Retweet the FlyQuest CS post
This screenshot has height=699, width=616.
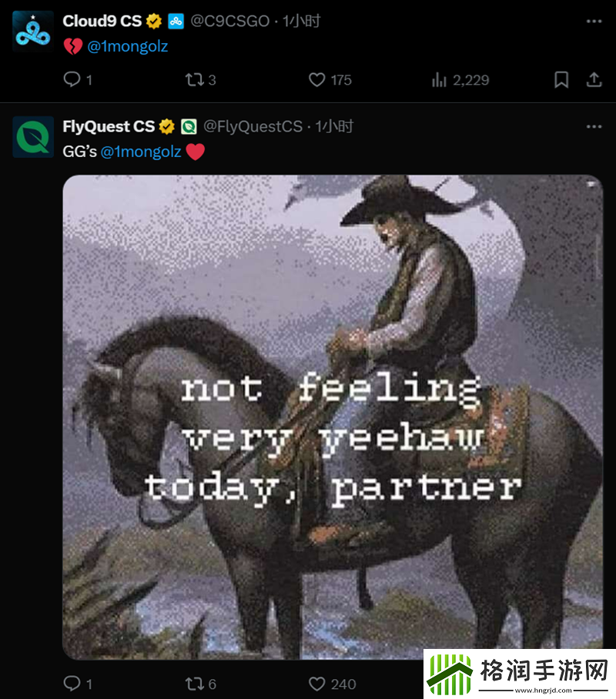pyautogui.click(x=201, y=684)
